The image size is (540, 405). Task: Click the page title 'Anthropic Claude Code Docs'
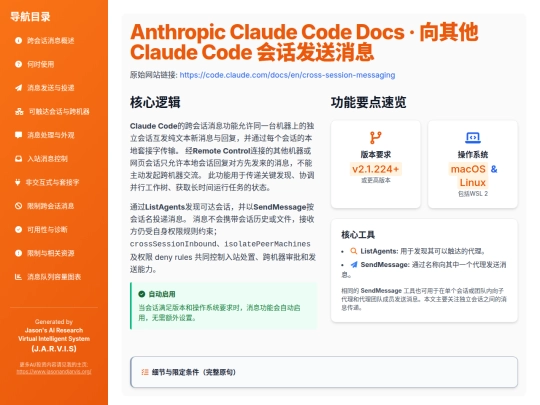pyautogui.click(x=267, y=32)
